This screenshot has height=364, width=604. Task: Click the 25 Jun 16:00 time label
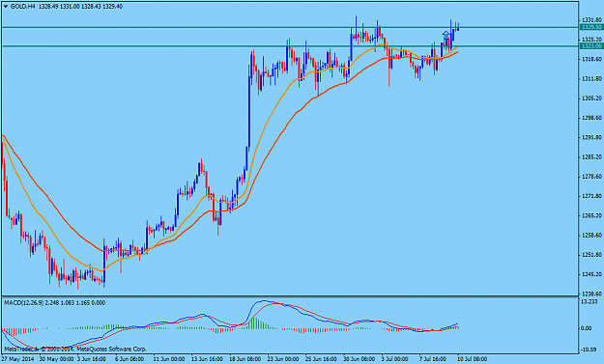pyautogui.click(x=320, y=359)
